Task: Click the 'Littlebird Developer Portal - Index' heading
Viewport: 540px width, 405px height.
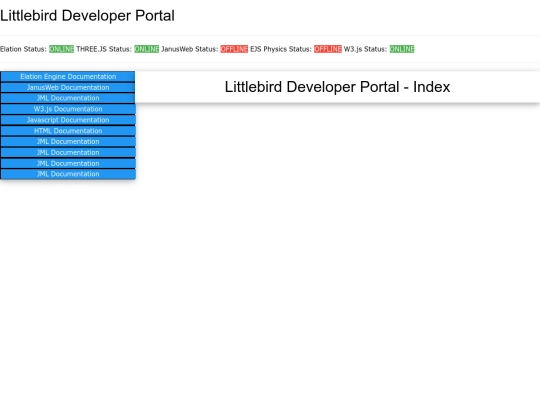Action: [338, 87]
